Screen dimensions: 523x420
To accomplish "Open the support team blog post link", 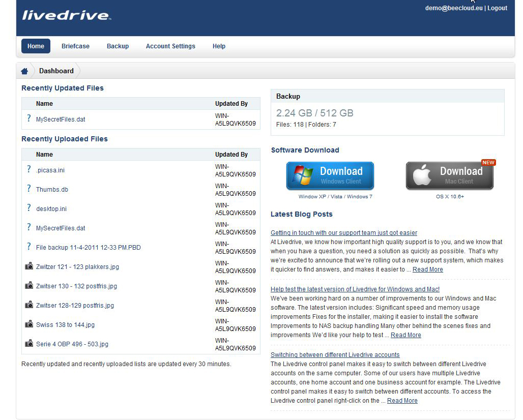I will 344,233.
